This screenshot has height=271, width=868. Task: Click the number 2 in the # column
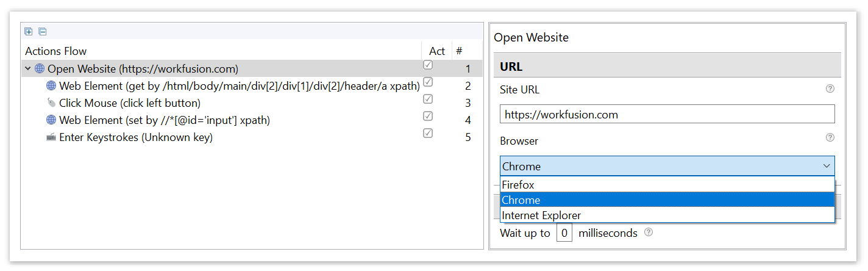[468, 86]
